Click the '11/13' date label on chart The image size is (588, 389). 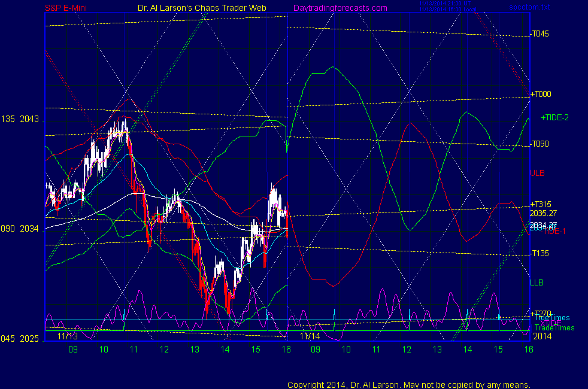68,336
